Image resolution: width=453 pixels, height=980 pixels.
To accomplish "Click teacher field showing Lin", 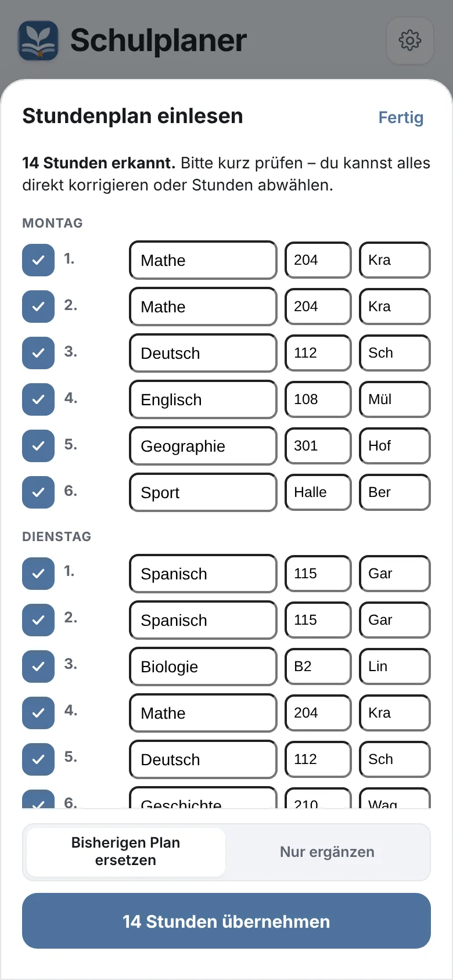I will click(x=395, y=666).
